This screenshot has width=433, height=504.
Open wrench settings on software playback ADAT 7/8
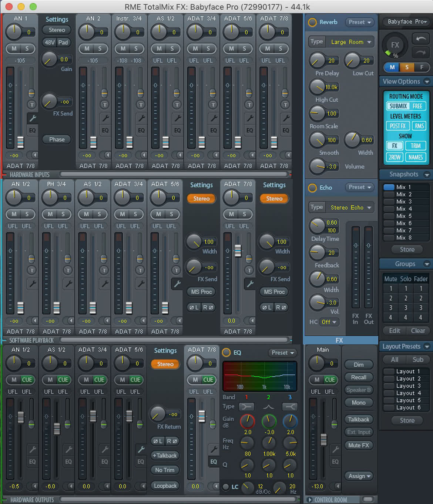coord(249,284)
